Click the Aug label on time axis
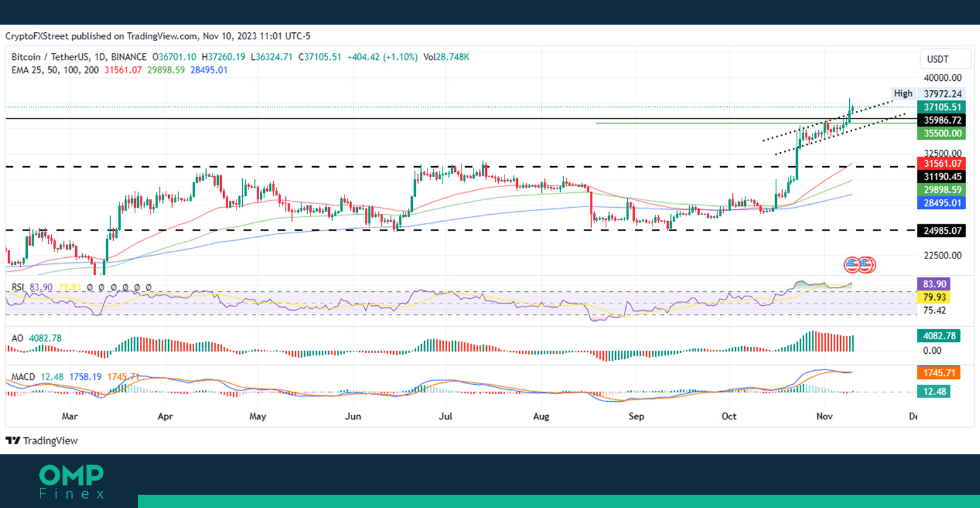Screen dimensions: 980x508 [x=541, y=416]
